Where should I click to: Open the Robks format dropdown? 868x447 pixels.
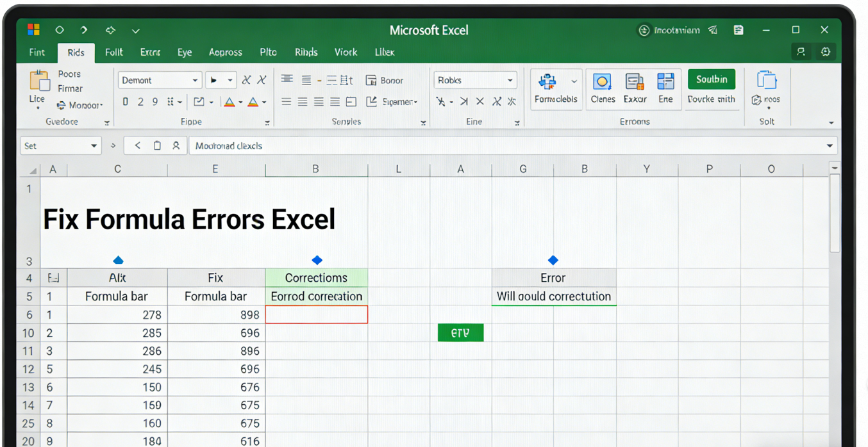point(510,81)
